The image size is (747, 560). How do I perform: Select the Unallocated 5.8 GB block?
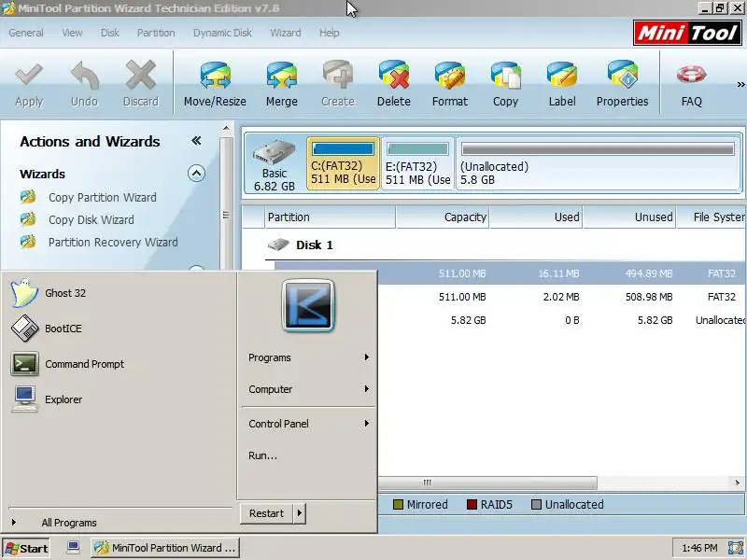coord(598,163)
